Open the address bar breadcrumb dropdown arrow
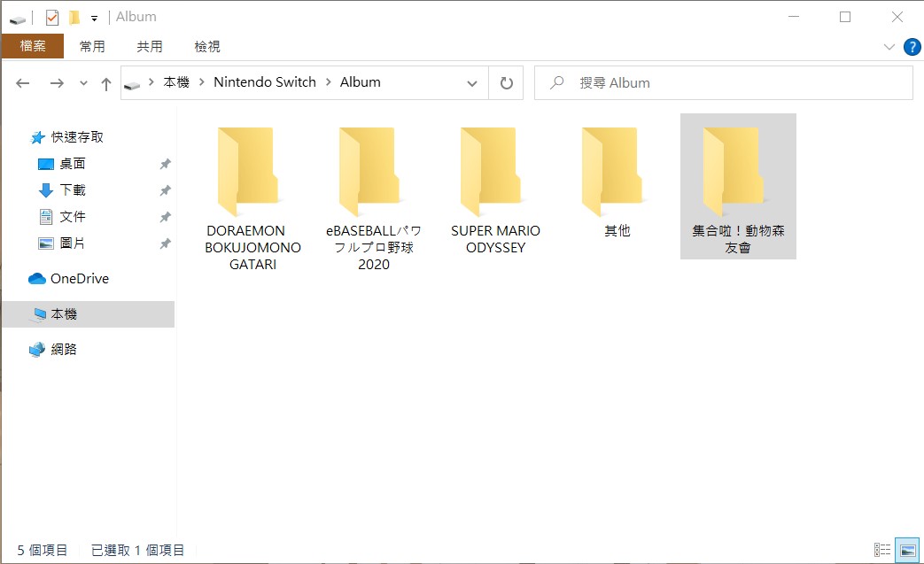Screen dimensions: 924x564 click(472, 81)
